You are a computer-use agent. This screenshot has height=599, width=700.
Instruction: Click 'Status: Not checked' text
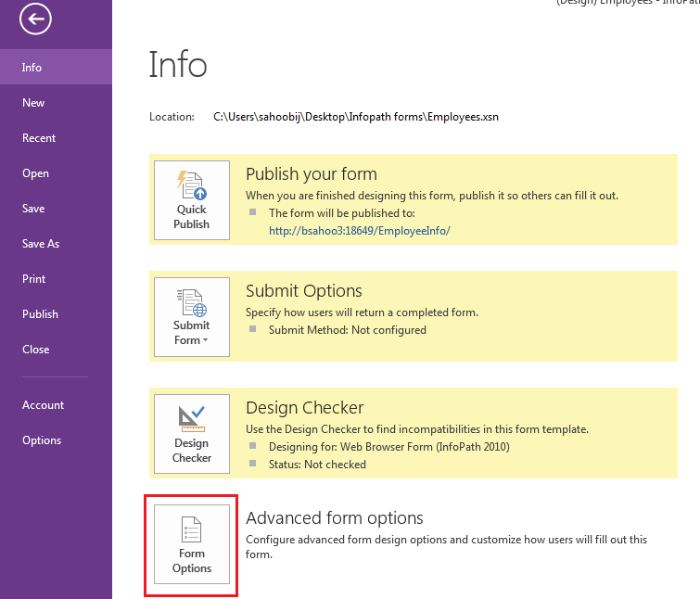317,465
